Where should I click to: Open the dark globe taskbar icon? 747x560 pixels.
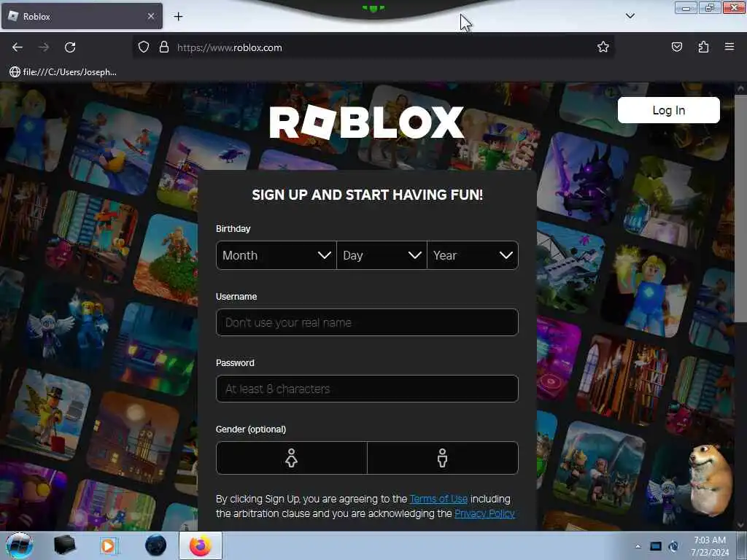[x=155, y=545]
